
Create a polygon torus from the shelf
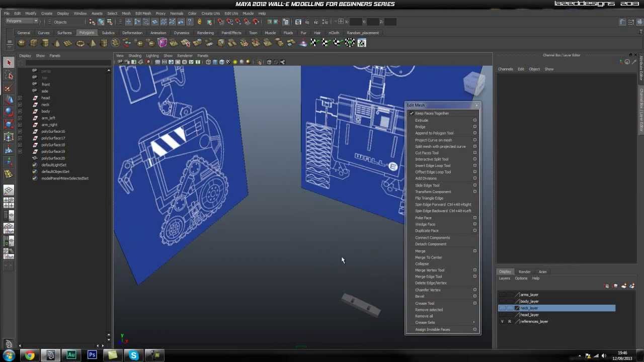click(x=80, y=43)
